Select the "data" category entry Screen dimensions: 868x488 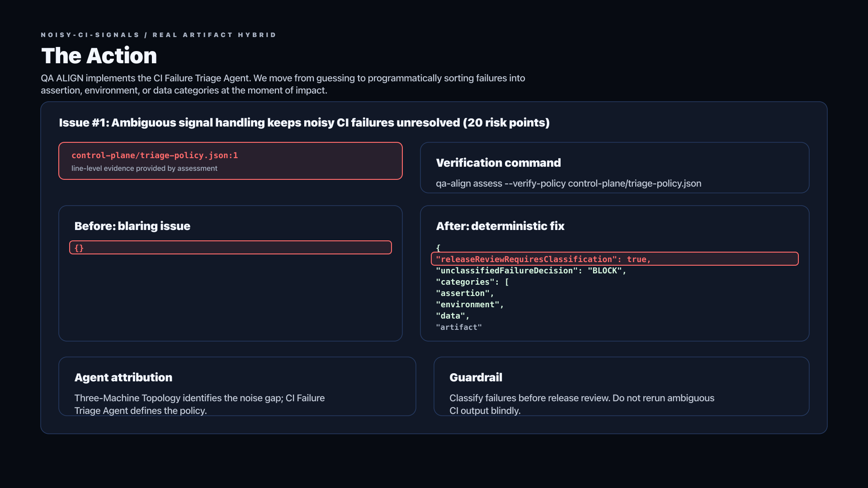click(x=453, y=316)
